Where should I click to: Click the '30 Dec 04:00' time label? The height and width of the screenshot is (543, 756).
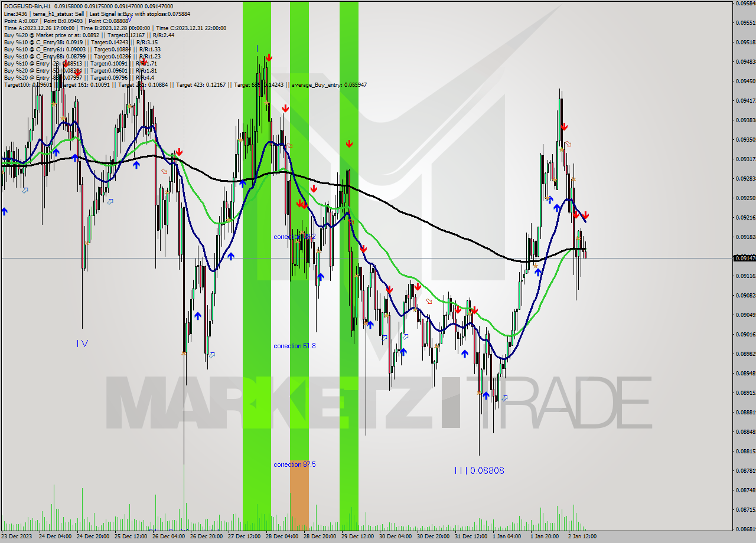395,537
